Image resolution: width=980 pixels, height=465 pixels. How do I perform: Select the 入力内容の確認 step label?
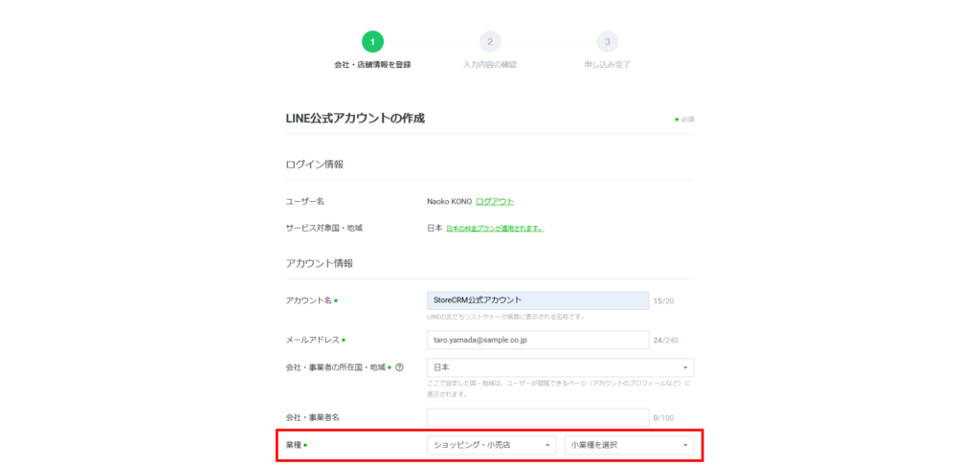[490, 65]
